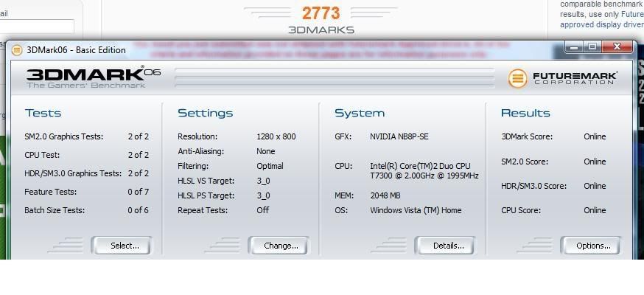Screen dimensions: 644x295
Task: Click the Repeat Tests Off value
Action: point(263,210)
